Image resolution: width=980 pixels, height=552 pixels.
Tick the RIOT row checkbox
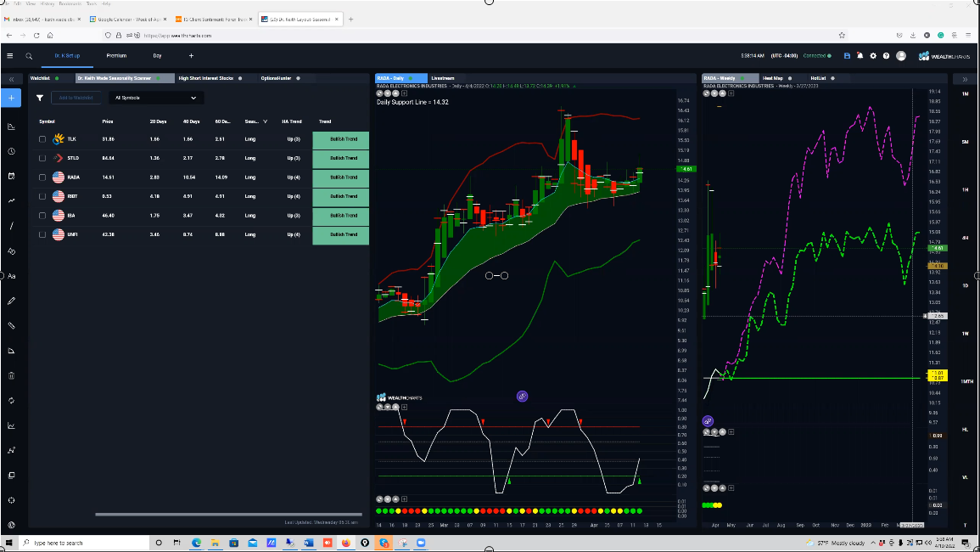click(42, 196)
